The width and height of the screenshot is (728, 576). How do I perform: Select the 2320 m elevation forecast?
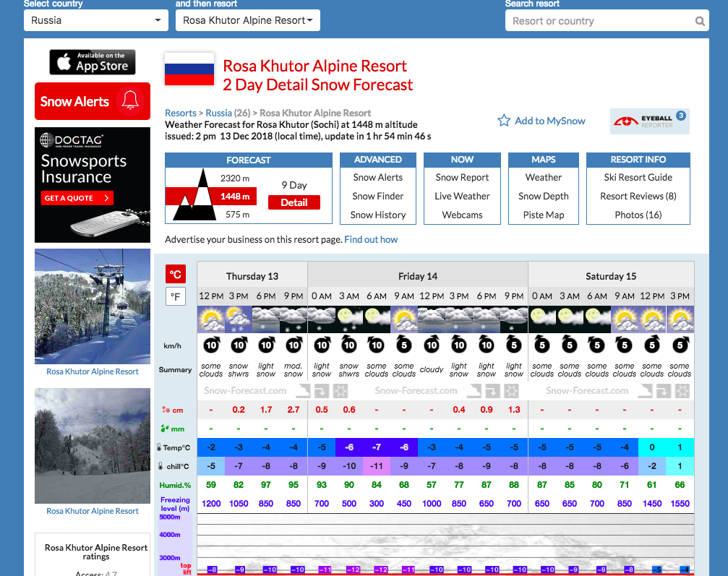[235, 179]
